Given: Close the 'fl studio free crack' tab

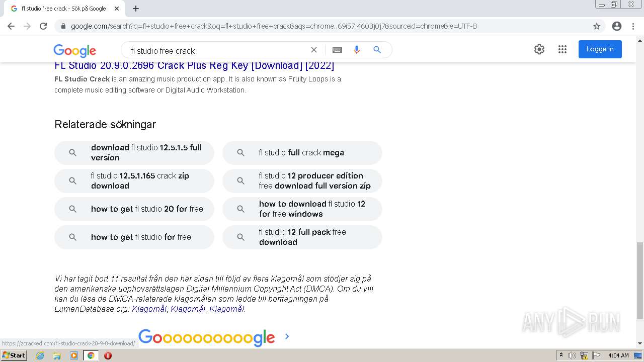Looking at the screenshot, I should tap(117, 9).
